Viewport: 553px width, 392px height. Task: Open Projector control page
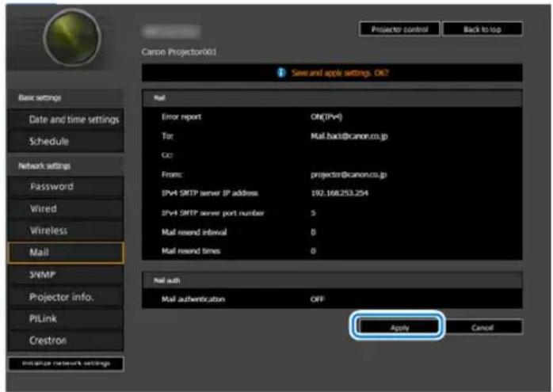click(399, 29)
